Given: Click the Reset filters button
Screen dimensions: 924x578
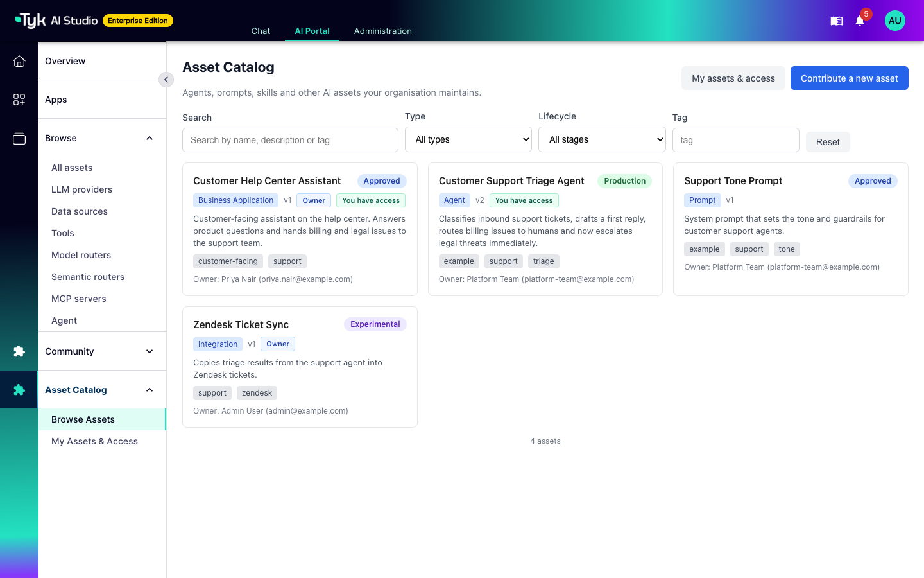Looking at the screenshot, I should (x=828, y=142).
